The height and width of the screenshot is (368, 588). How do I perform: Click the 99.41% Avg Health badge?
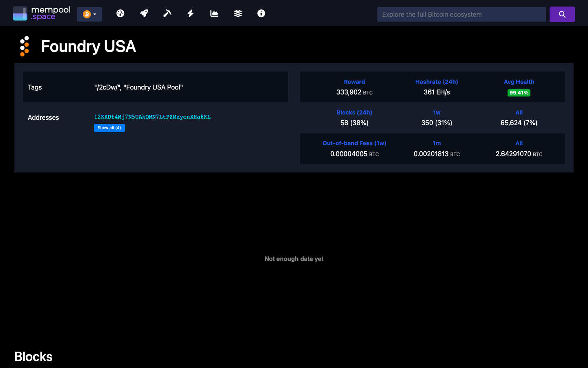(519, 93)
